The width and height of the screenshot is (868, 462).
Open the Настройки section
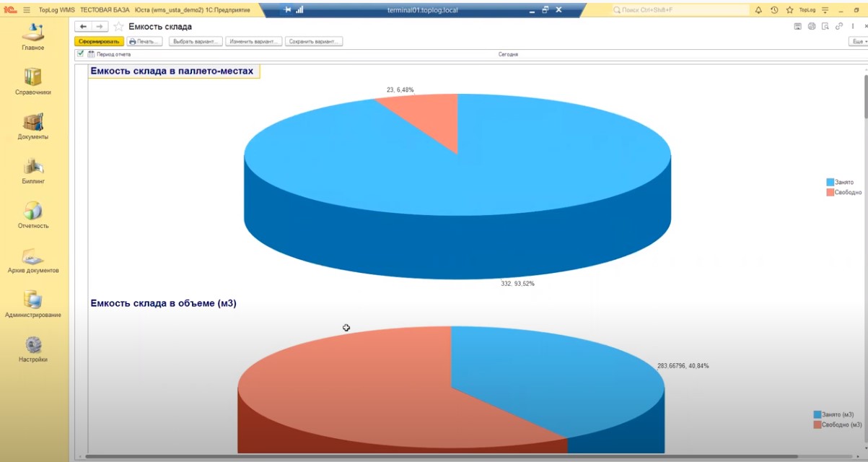pos(32,349)
